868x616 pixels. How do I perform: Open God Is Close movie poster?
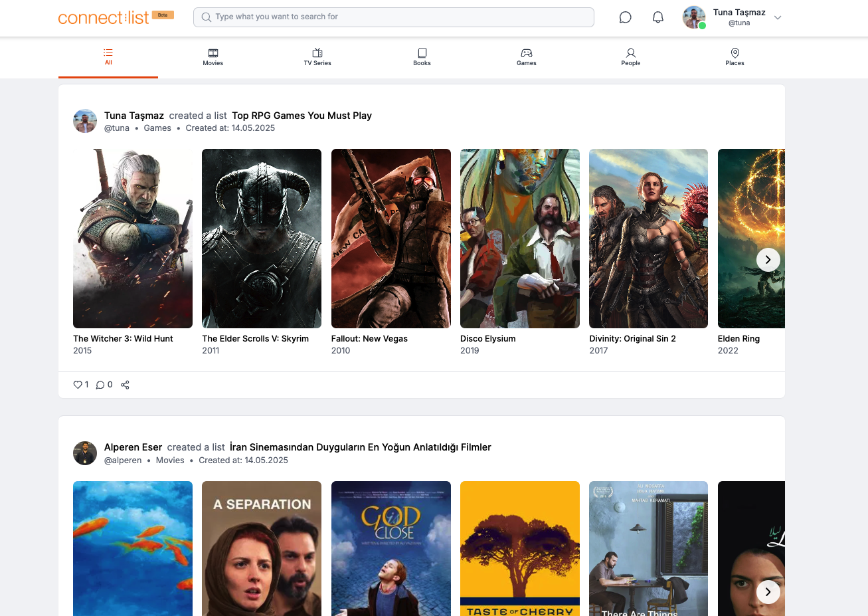[391, 548]
